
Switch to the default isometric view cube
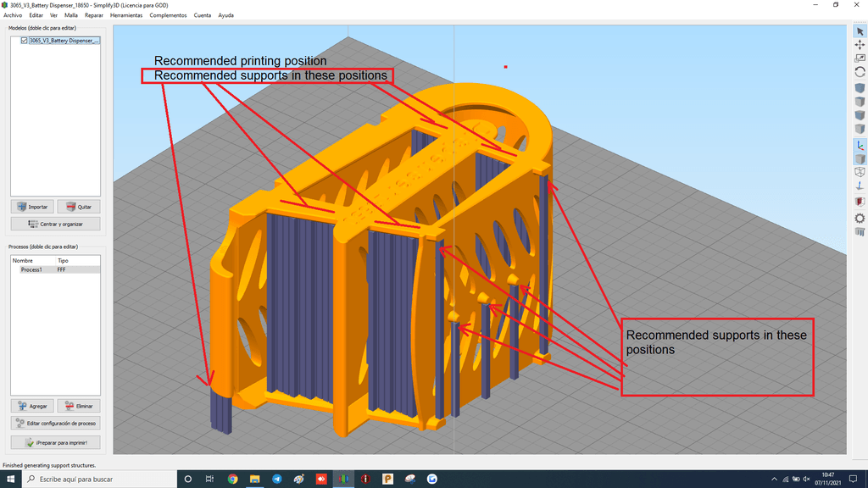[860, 88]
